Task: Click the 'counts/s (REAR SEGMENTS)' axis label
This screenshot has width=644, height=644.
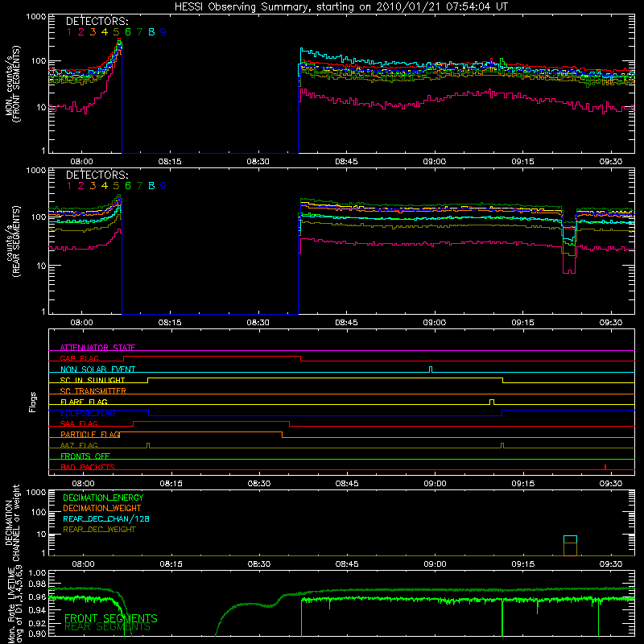Action: click(12, 241)
